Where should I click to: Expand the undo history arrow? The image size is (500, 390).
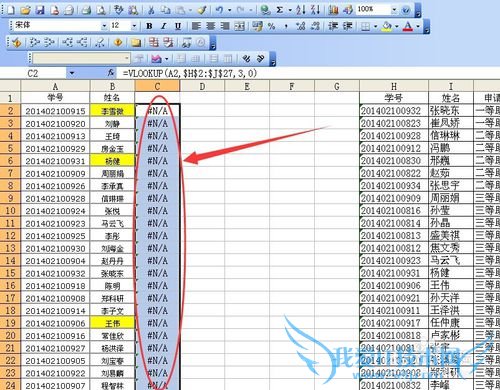[x=229, y=10]
